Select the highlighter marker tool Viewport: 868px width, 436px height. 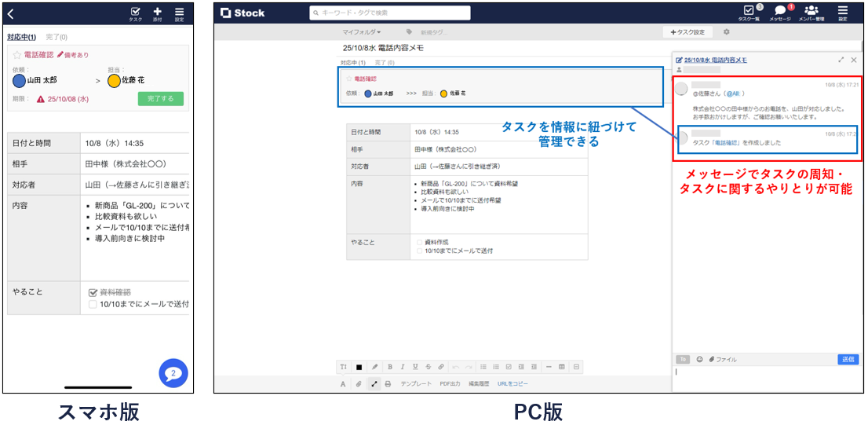click(375, 367)
